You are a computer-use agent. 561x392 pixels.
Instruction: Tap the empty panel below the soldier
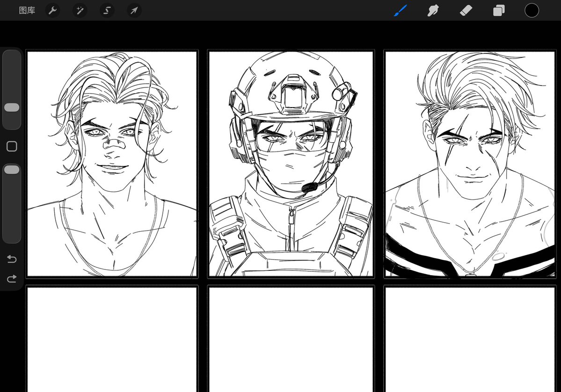(x=291, y=340)
